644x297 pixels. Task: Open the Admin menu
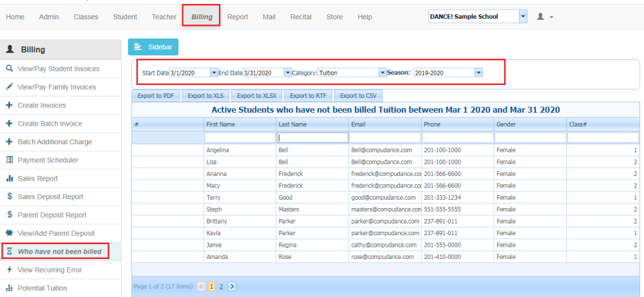click(x=49, y=17)
